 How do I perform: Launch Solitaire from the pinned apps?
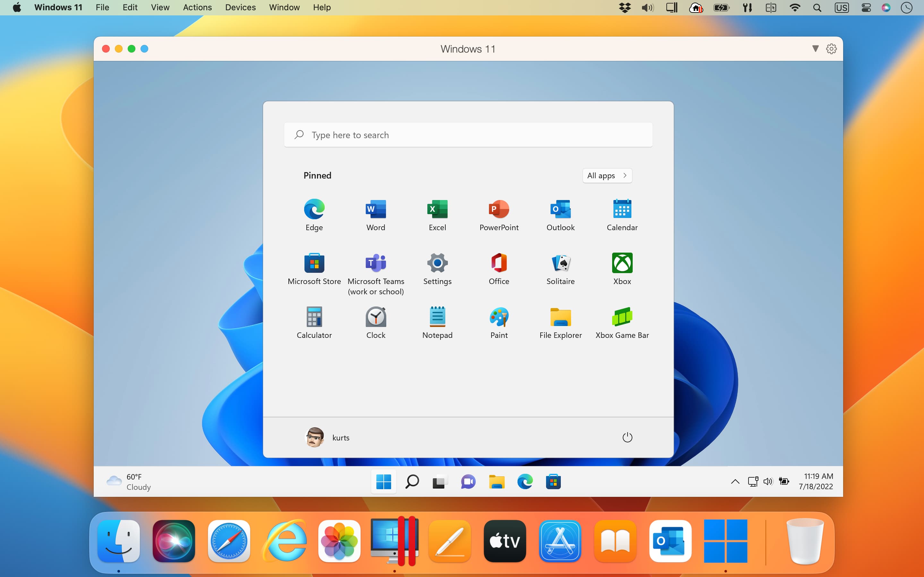[x=560, y=263]
